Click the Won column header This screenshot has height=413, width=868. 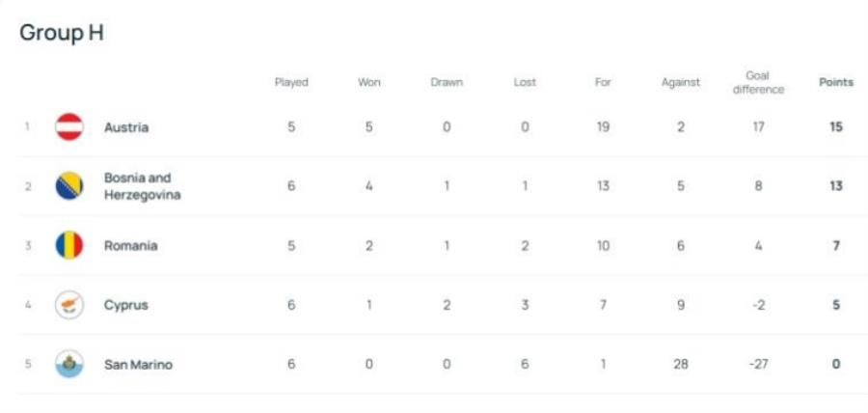click(x=369, y=82)
